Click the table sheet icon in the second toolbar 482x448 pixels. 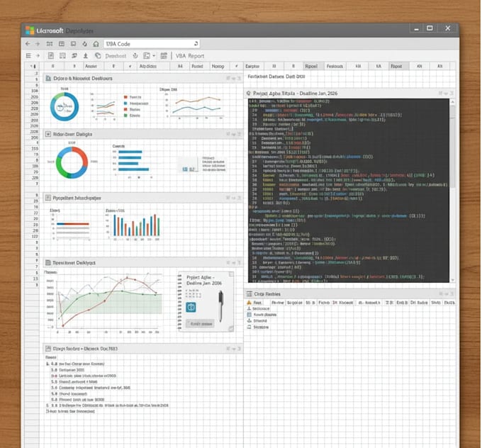click(x=62, y=56)
